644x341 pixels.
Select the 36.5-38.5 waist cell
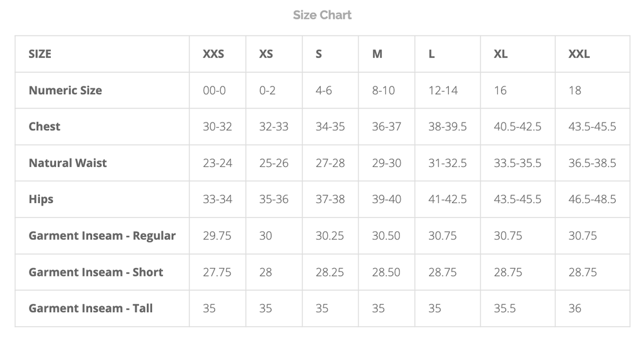(592, 163)
